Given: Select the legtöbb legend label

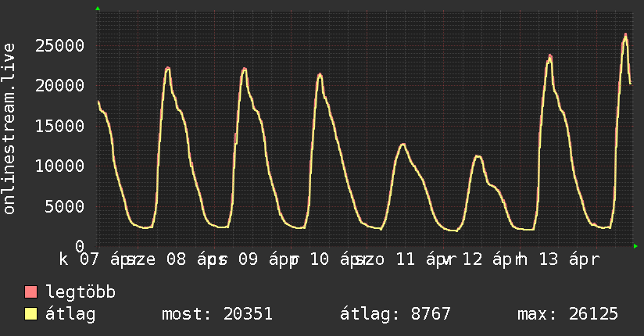Looking at the screenshot, I should coord(80,292).
